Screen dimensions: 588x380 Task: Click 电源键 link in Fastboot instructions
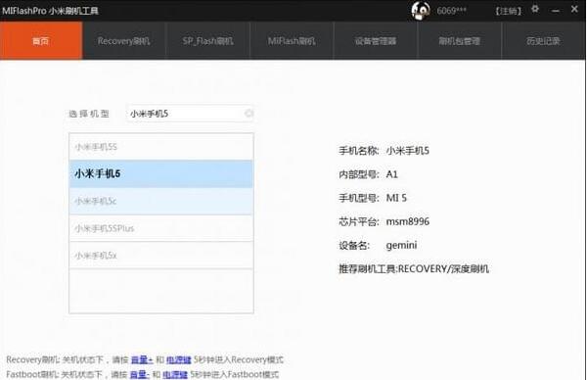[x=175, y=374]
